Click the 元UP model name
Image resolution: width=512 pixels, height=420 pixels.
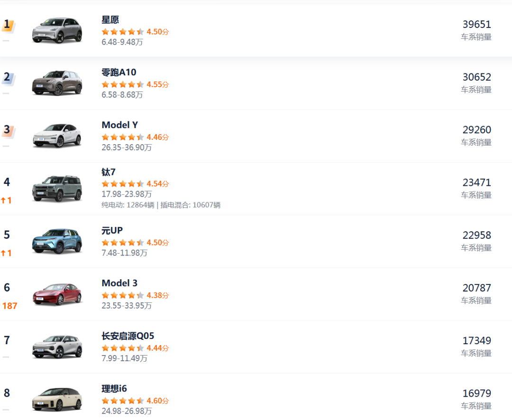(x=112, y=230)
